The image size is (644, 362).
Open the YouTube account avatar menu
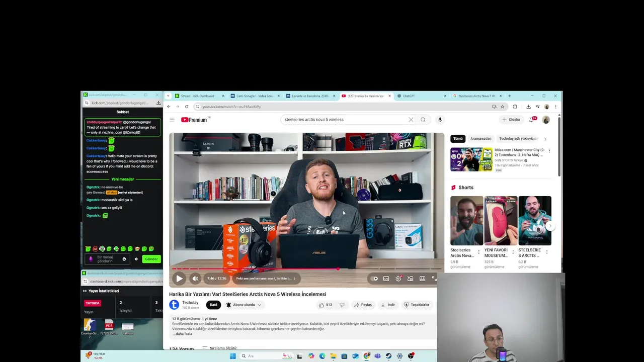coord(546,120)
